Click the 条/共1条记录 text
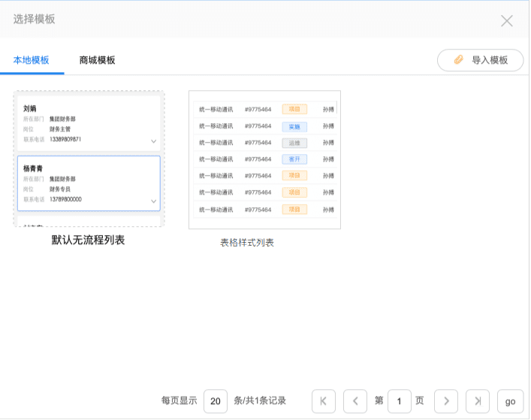531x420 pixels. click(260, 400)
